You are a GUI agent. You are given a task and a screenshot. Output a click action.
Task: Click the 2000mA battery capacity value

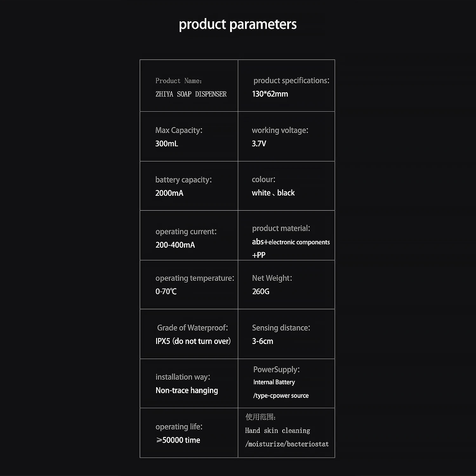pos(169,193)
